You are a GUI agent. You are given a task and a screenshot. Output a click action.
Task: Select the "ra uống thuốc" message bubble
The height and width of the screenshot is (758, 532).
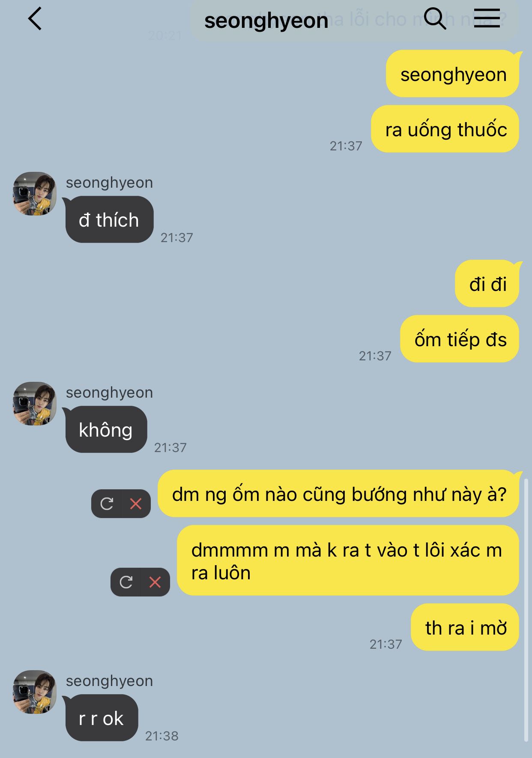[x=445, y=129]
